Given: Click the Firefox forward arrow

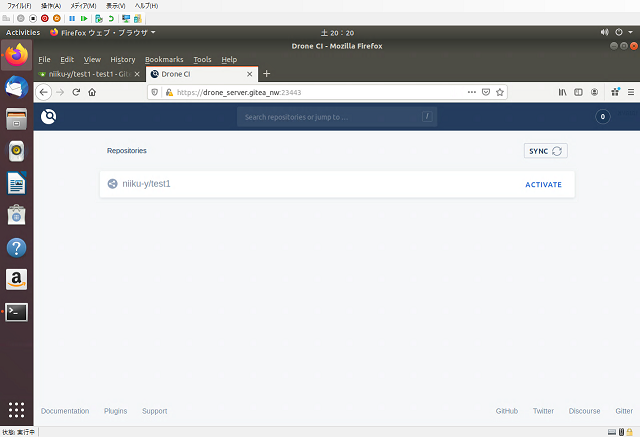Looking at the screenshot, I should [x=60, y=92].
